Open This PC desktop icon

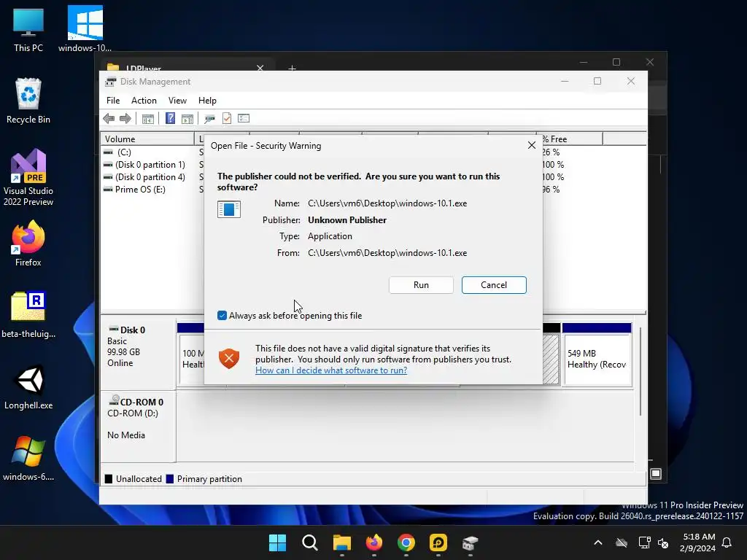click(28, 30)
